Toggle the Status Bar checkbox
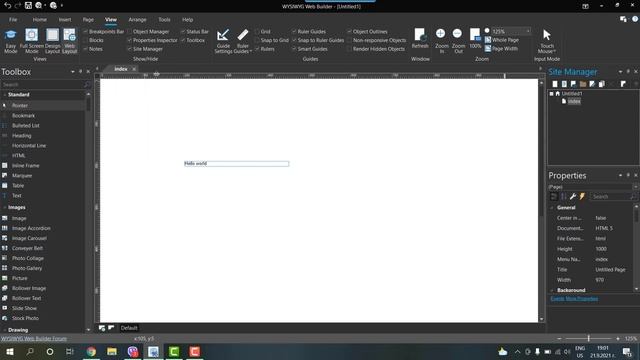The height and width of the screenshot is (360, 640). click(183, 31)
